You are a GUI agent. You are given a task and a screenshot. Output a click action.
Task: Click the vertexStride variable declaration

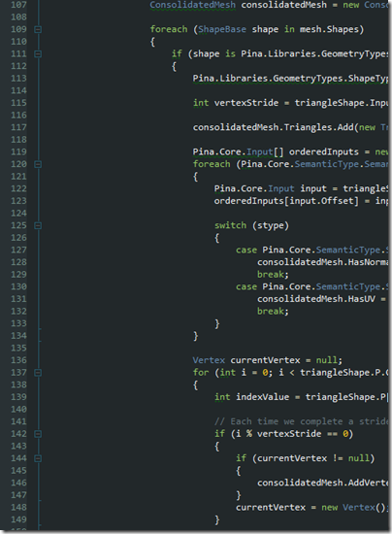(x=246, y=103)
